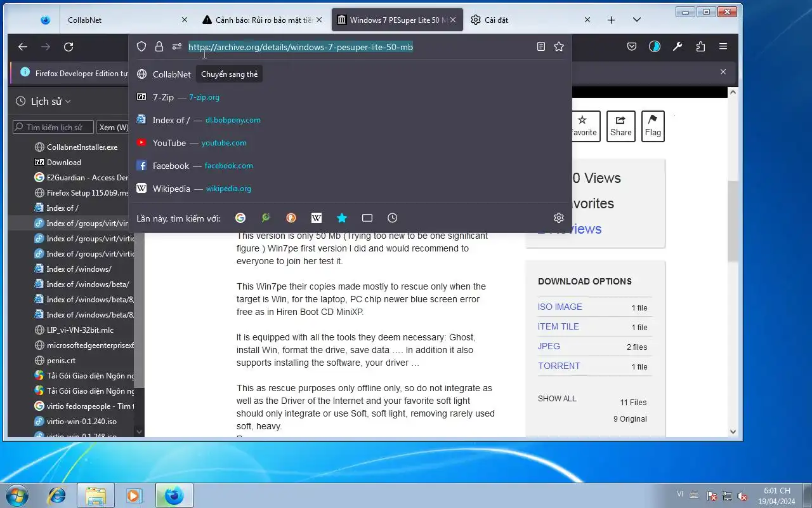Reload the current page
Image resolution: width=812 pixels, height=508 pixels.
point(69,46)
